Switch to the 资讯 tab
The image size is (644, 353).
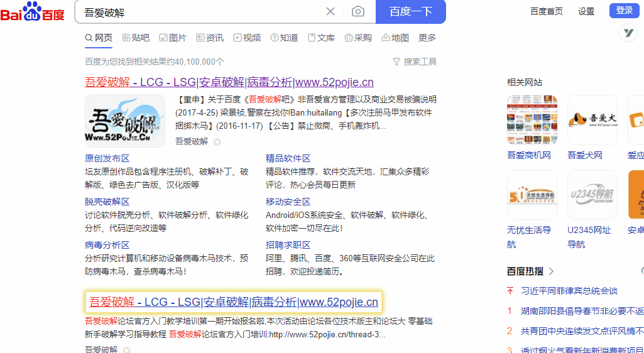210,38
